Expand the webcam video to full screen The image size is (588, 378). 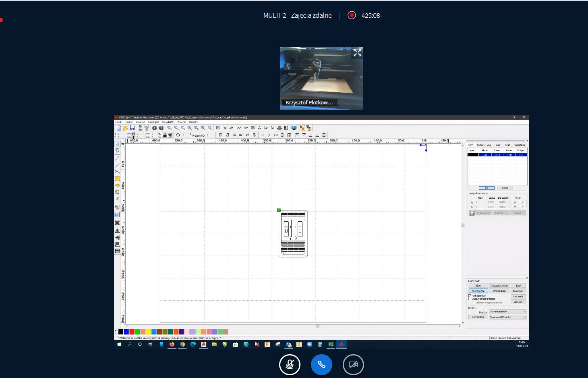coord(357,53)
